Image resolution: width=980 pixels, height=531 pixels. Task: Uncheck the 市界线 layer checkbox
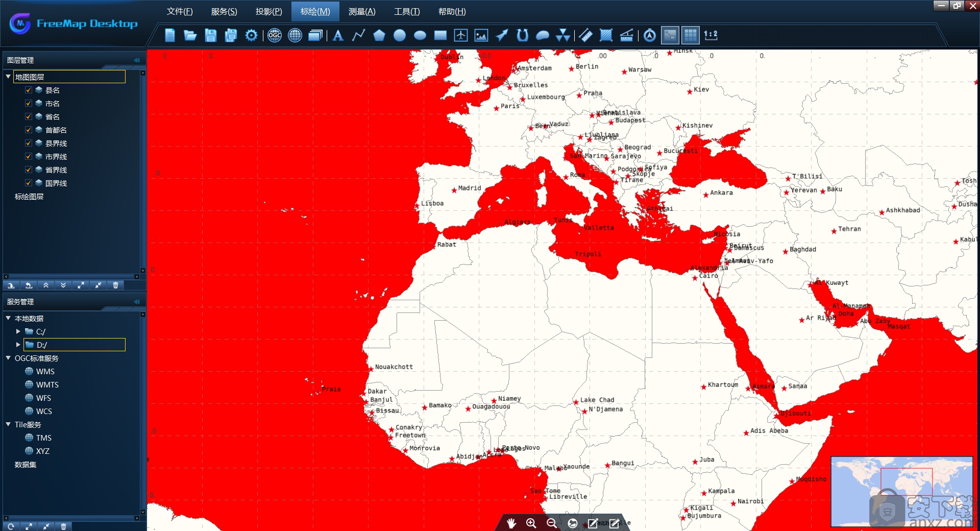click(29, 156)
